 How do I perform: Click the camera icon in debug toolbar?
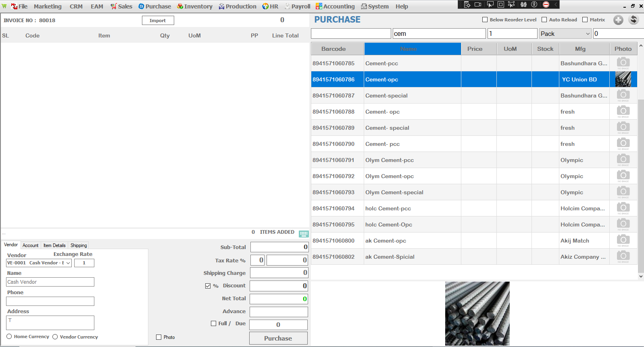(x=478, y=4)
